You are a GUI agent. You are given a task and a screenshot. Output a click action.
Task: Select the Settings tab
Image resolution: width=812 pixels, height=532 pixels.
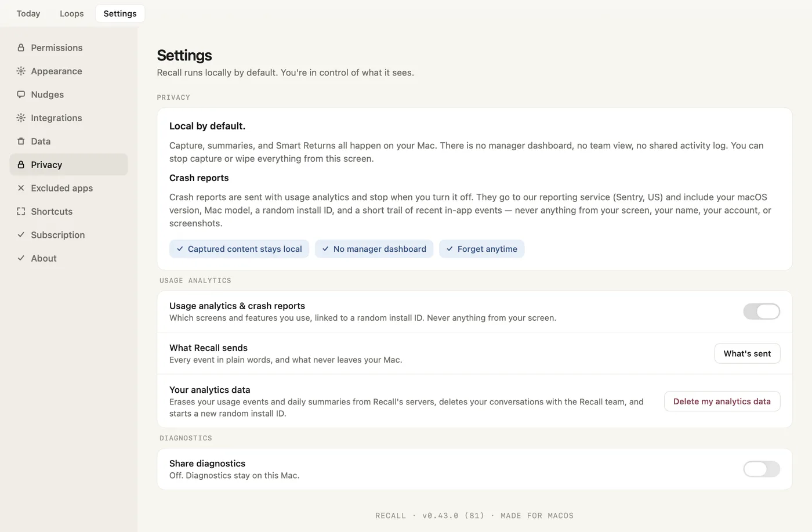tap(120, 13)
